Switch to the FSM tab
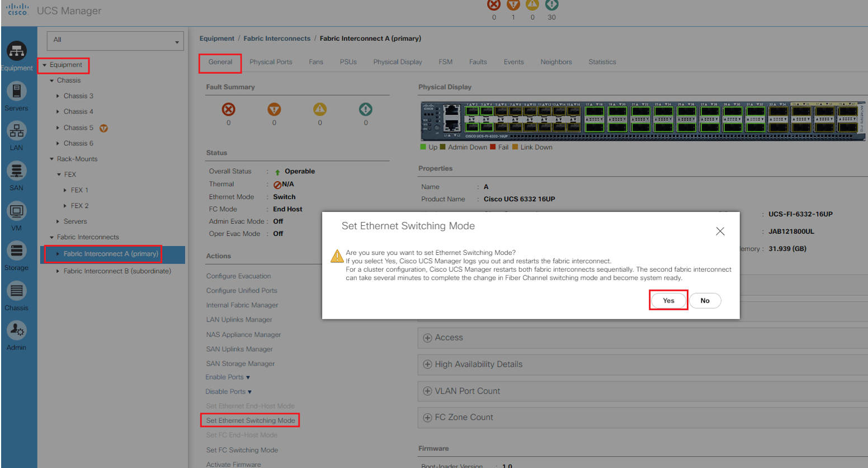Screen dimensions: 868x468 446,62
